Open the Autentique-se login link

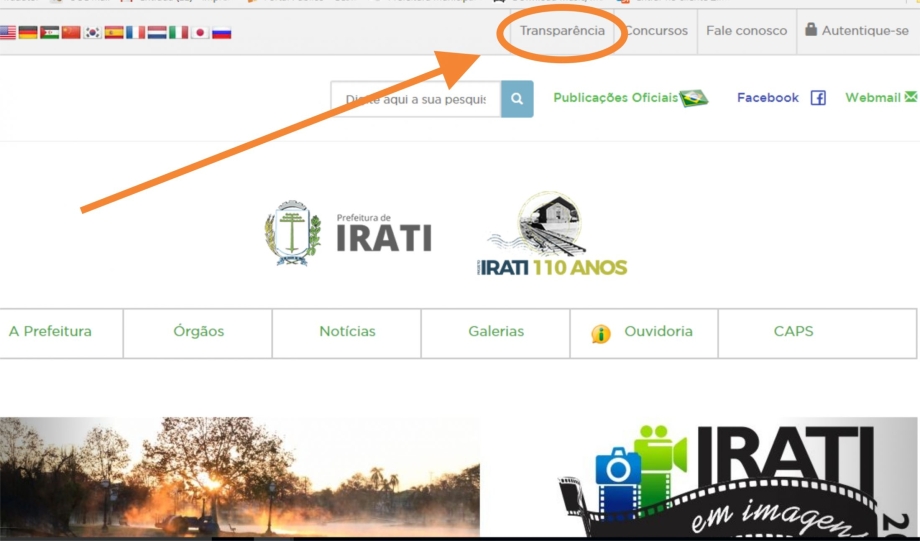point(865,31)
